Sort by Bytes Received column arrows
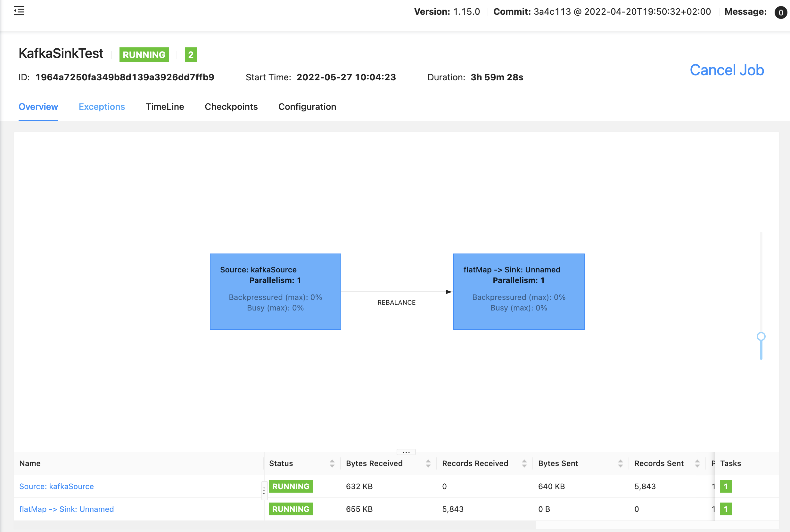 pos(428,463)
